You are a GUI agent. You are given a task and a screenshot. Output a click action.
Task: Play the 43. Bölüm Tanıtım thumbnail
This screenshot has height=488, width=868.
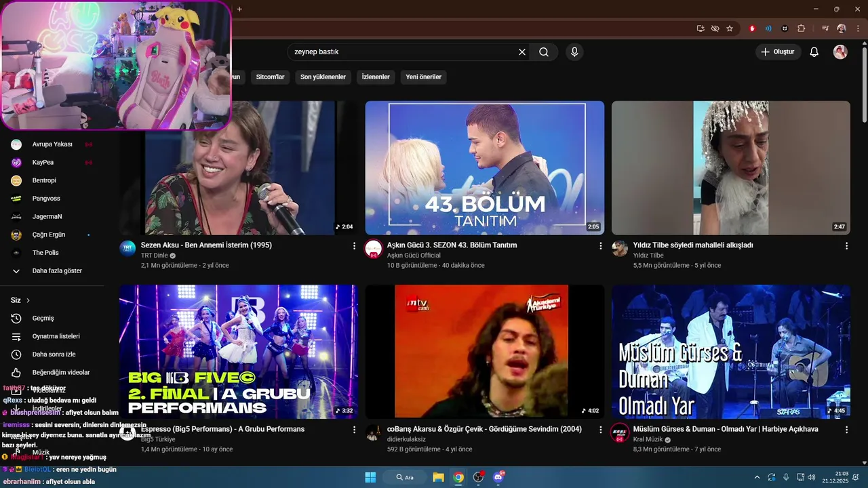tap(484, 167)
